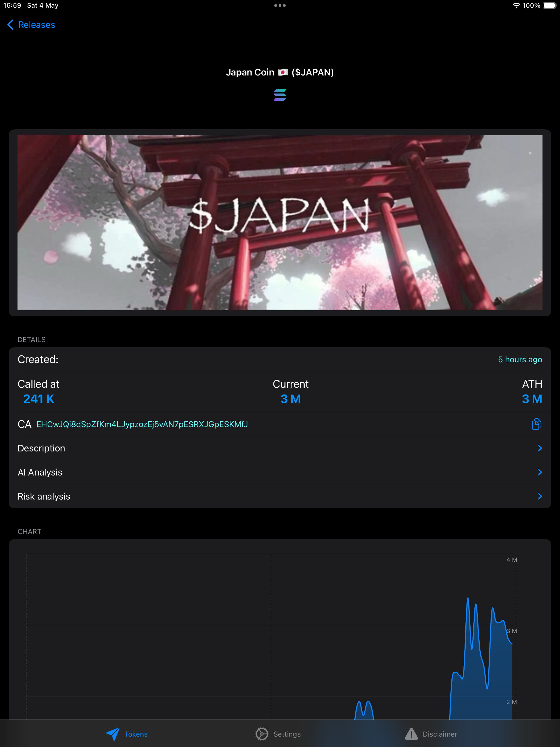
Task: Tap the Solana chain logo icon
Action: [x=280, y=95]
